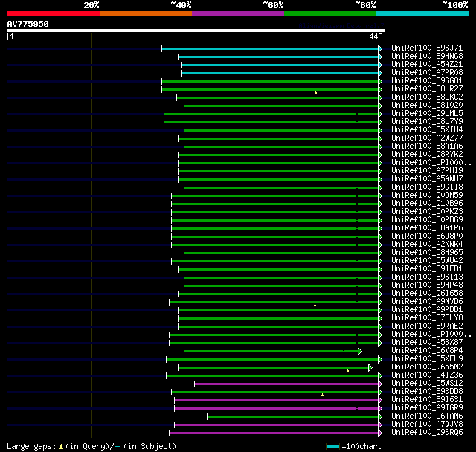
Task: Click the UniRef100_C4IZ36 label
Action: click(x=427, y=375)
